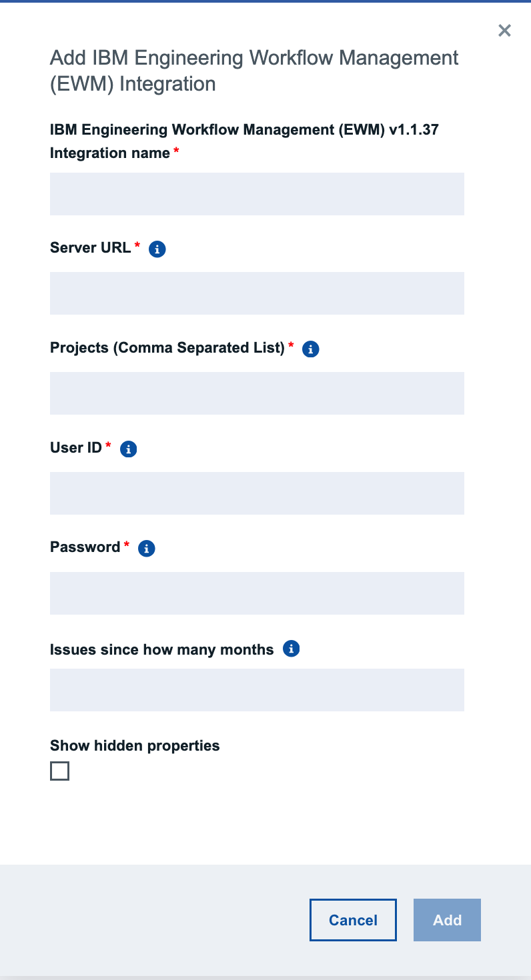The height and width of the screenshot is (980, 531).
Task: Click inside the User ID input
Action: pos(257,493)
